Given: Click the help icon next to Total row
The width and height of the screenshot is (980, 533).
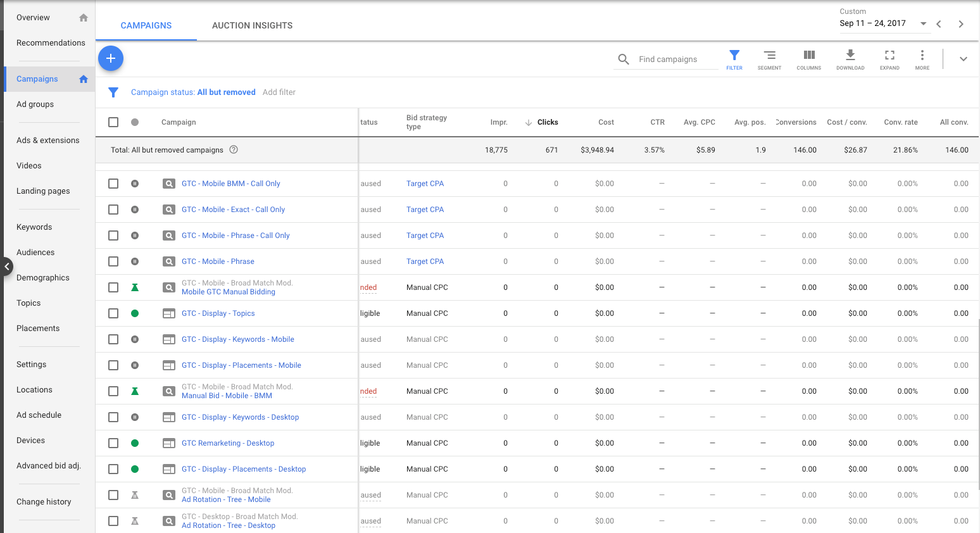Looking at the screenshot, I should point(234,150).
